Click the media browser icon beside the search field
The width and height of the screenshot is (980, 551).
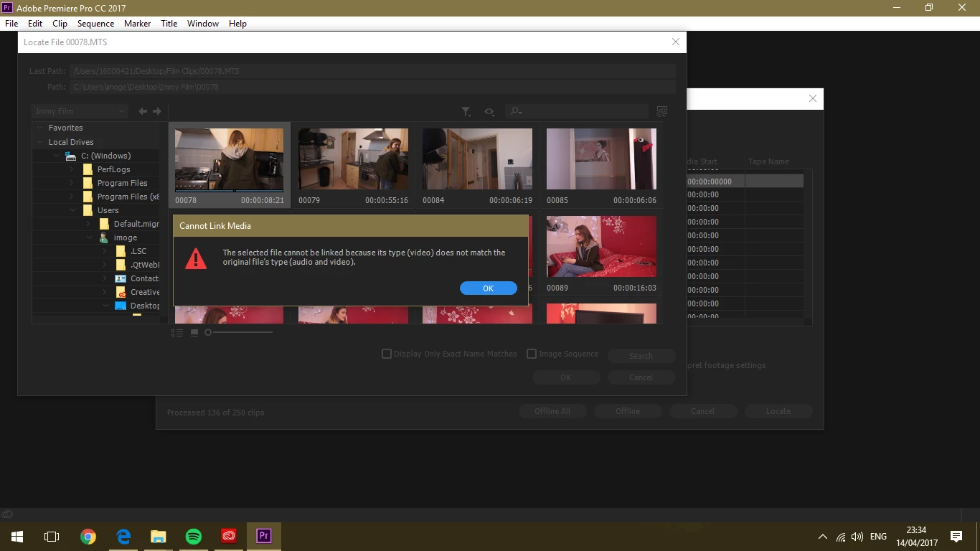pos(662,111)
